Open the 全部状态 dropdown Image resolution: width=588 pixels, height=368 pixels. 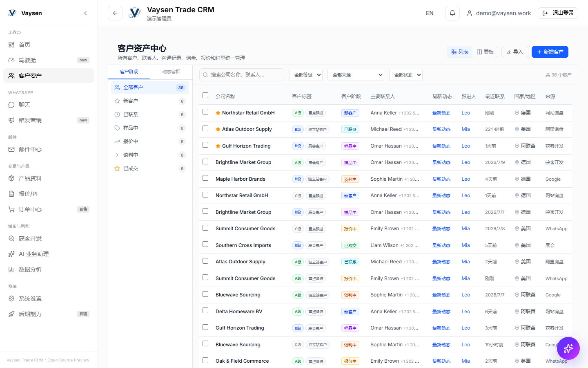(x=405, y=75)
